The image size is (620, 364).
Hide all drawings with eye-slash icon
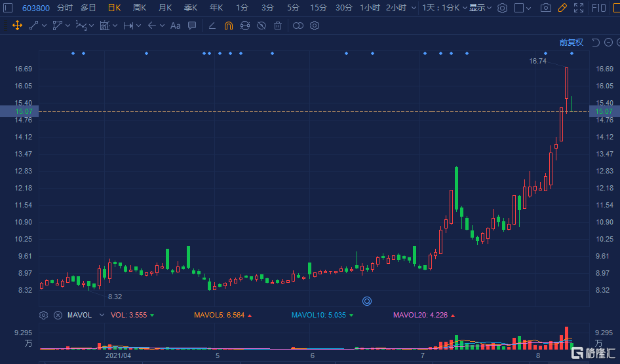pyautogui.click(x=262, y=26)
